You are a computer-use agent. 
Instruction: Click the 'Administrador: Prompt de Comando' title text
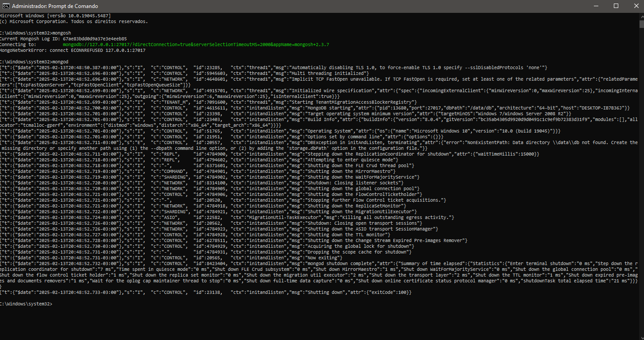[x=55, y=6]
